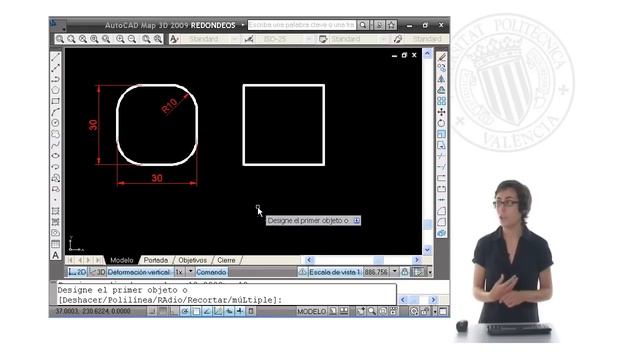Select the Copy objects tool
Image resolution: width=640 pixels, height=360 pixels.
pyautogui.click(x=441, y=68)
